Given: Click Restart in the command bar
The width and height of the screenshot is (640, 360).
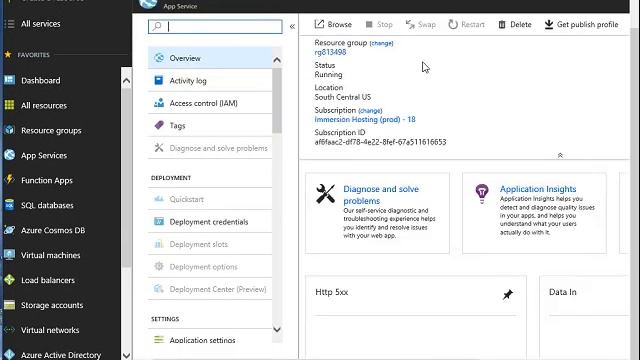Looking at the screenshot, I should pyautogui.click(x=466, y=24).
